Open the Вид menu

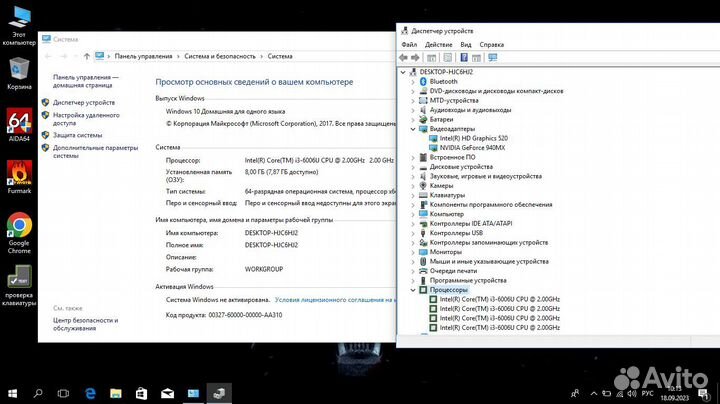466,45
